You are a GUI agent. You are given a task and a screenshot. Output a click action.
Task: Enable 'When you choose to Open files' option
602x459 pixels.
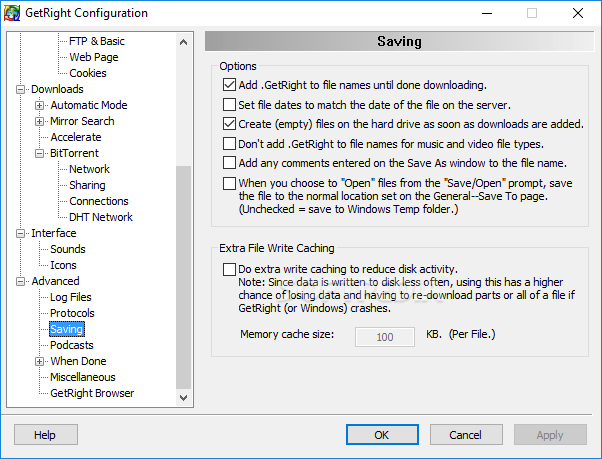pyautogui.click(x=229, y=183)
